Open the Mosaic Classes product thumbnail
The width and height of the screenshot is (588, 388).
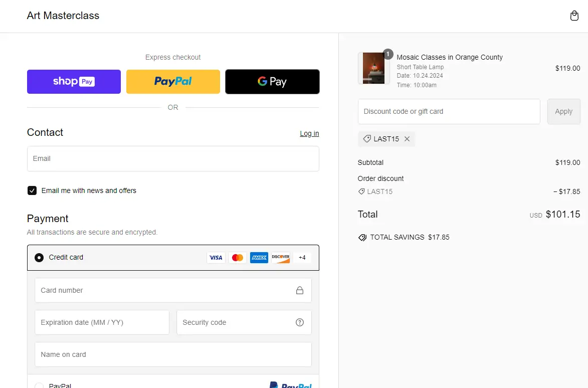click(x=373, y=68)
